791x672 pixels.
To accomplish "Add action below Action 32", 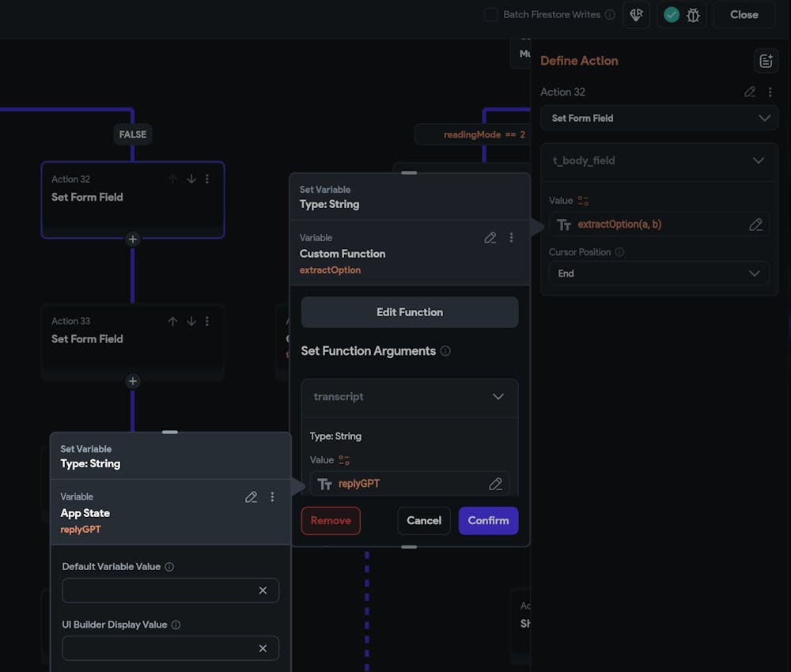I will pos(133,239).
